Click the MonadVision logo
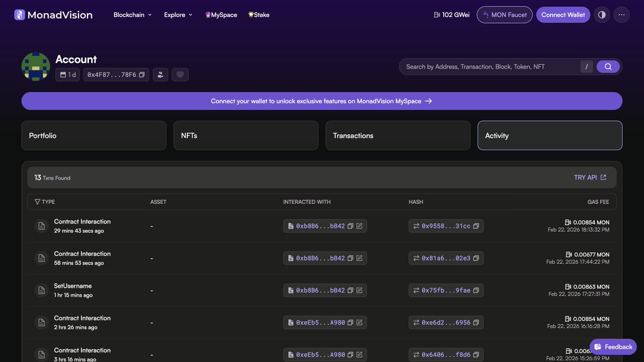 click(x=53, y=14)
